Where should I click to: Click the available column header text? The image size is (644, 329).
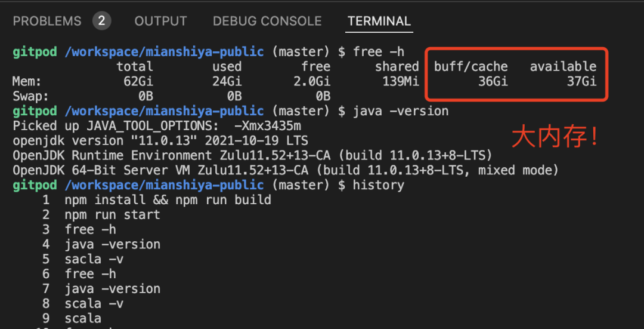coord(563,66)
